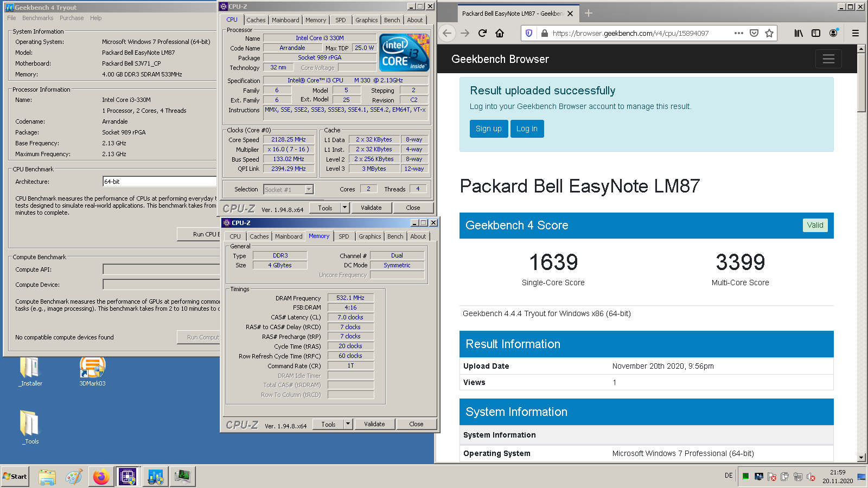Open the paint palette taskbar icon
This screenshot has width=868, height=488.
point(74,477)
